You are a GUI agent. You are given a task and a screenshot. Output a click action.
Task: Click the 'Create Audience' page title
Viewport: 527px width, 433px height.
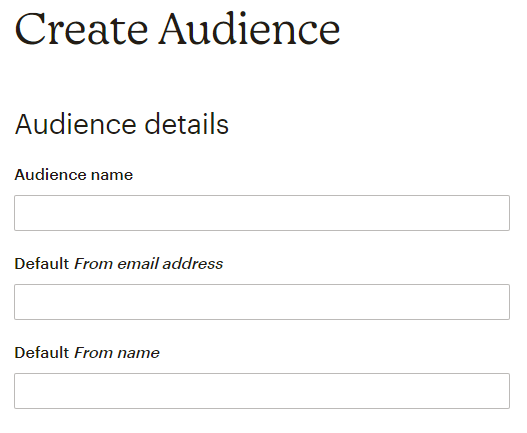(x=177, y=29)
